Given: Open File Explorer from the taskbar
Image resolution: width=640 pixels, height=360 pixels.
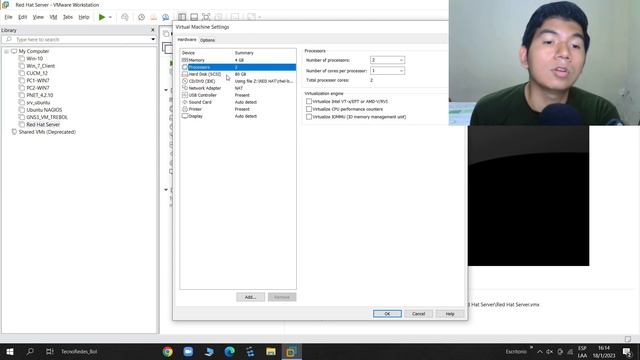Looking at the screenshot, I should (x=271, y=351).
